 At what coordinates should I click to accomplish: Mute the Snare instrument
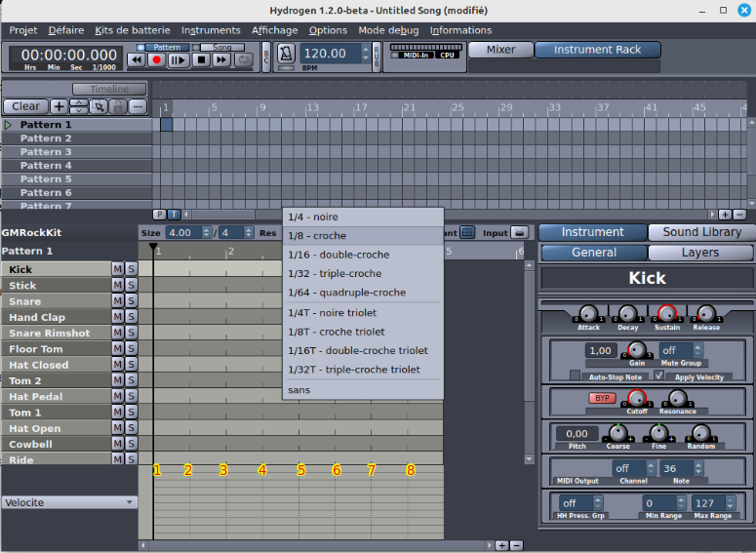coord(118,300)
